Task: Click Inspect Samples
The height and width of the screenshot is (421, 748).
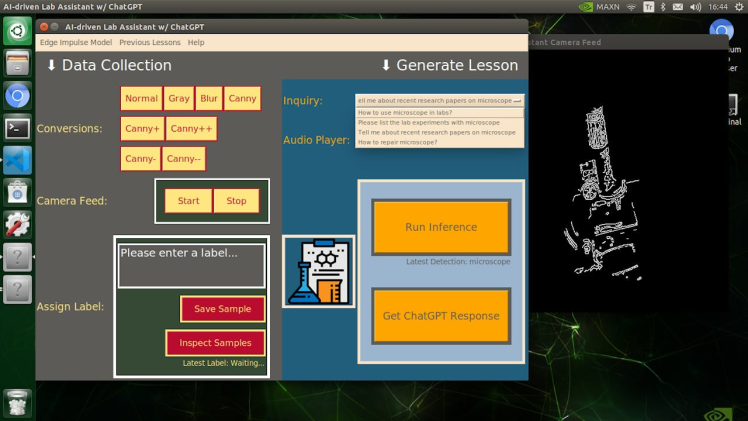Action: [215, 343]
